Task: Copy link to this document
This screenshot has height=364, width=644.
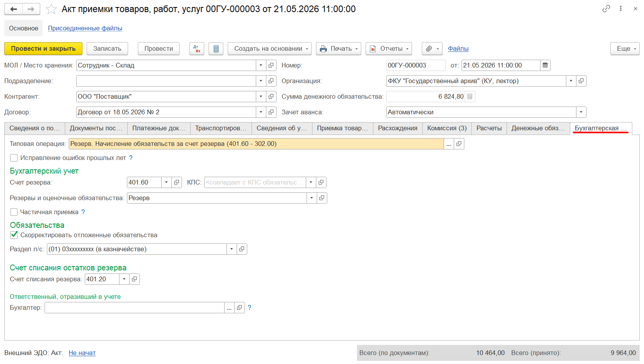Action: point(606,9)
